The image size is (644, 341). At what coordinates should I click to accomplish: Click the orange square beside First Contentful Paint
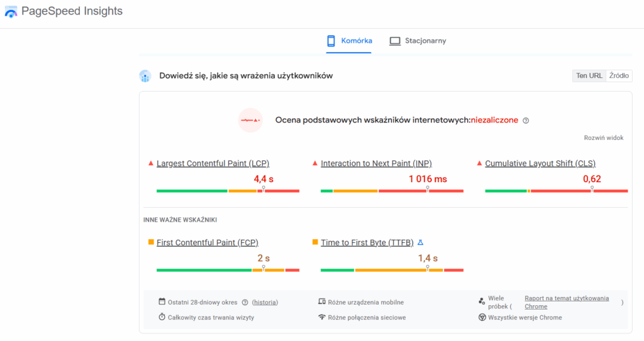(x=151, y=242)
